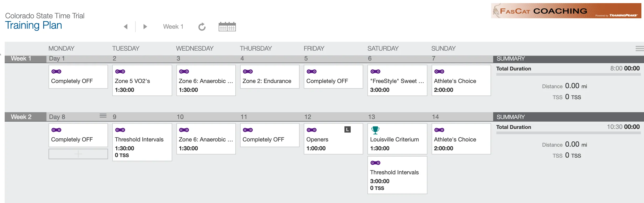Open the Day 8 options menu
The height and width of the screenshot is (203, 644).
click(103, 116)
